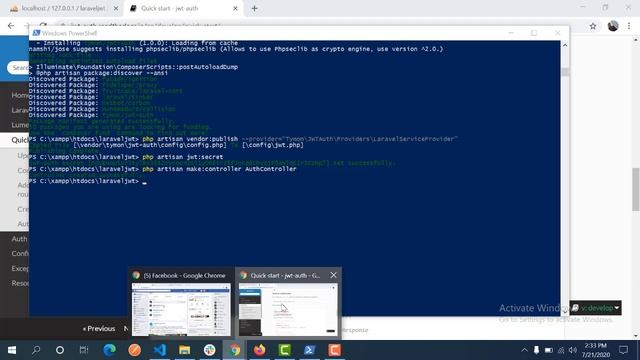Open Windows taskbar search
Screen dimensions: 640x360
[36, 350]
